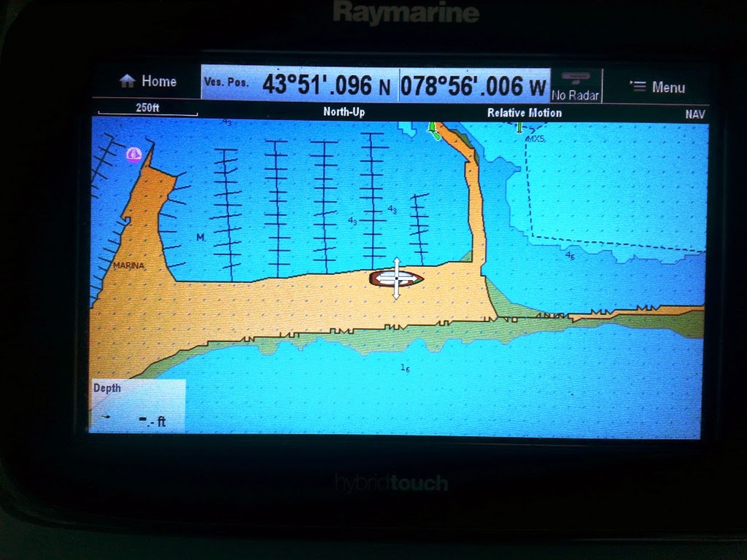Viewport: 747px width, 560px height.
Task: Select the vessel boat icon on chart
Action: [396, 278]
